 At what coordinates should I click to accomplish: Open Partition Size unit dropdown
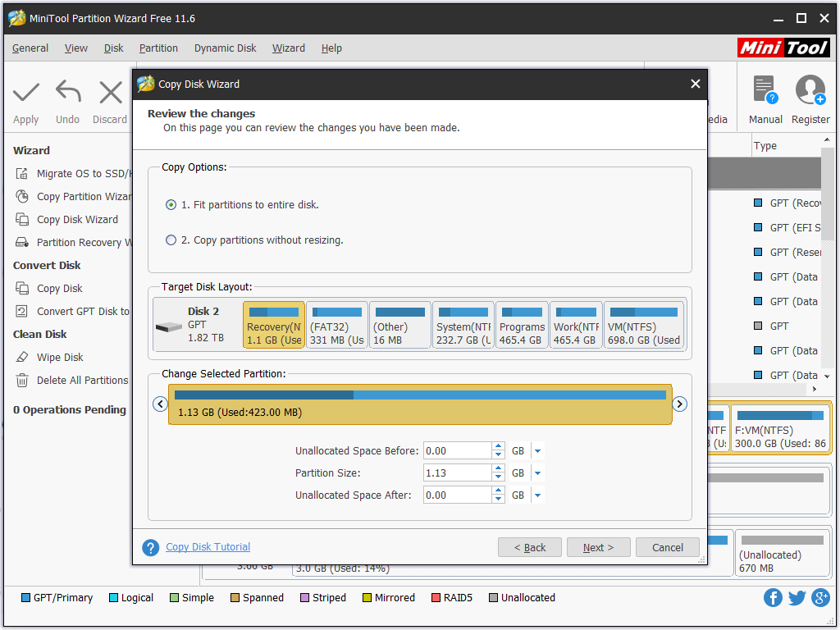[538, 473]
